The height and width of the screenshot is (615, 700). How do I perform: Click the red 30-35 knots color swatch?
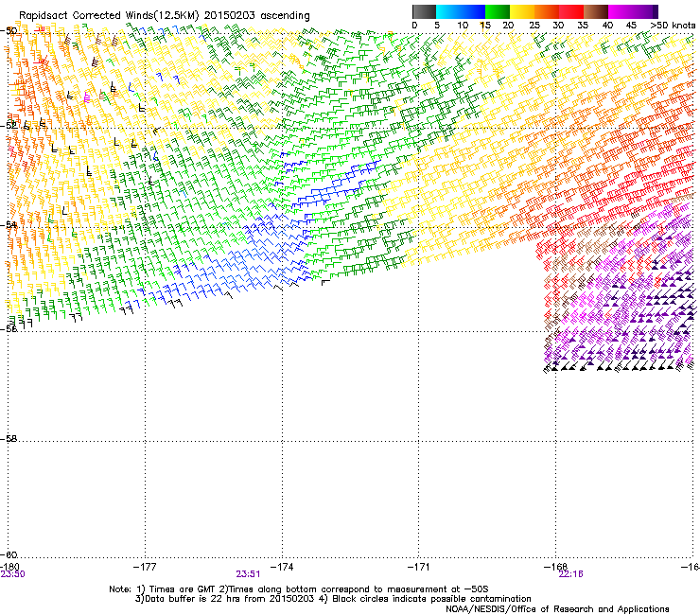pyautogui.click(x=571, y=11)
